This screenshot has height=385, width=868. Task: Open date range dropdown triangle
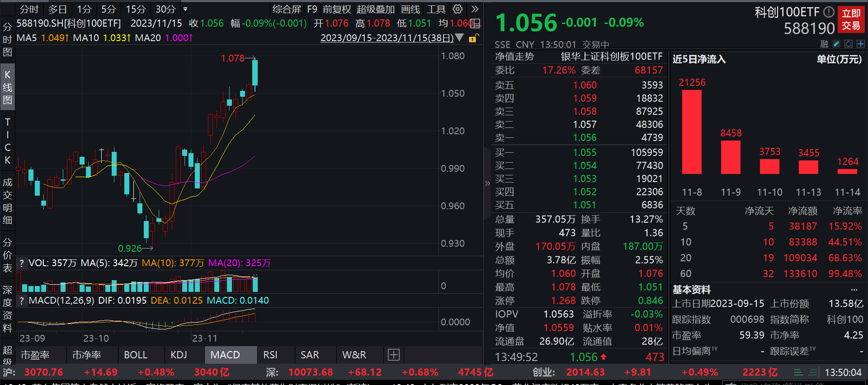[x=460, y=38]
